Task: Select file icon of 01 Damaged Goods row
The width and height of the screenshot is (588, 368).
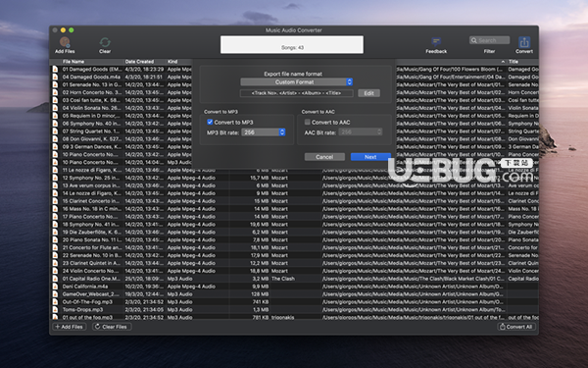Action: [x=55, y=69]
